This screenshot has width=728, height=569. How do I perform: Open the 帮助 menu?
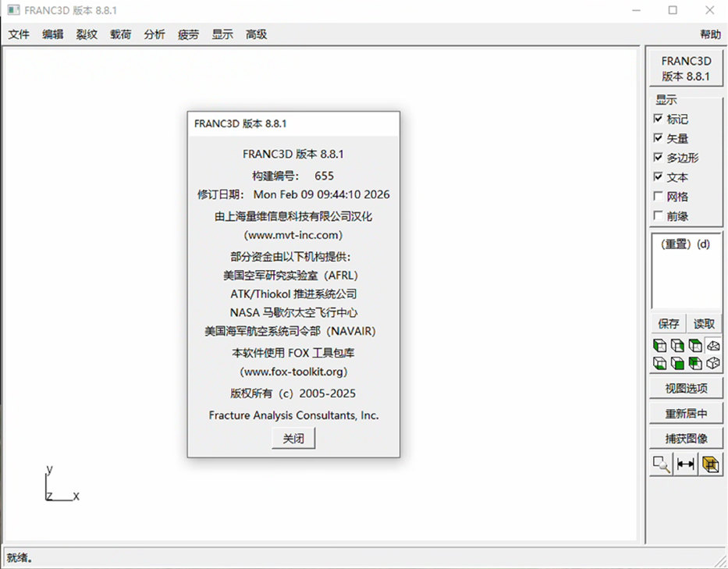pos(710,34)
